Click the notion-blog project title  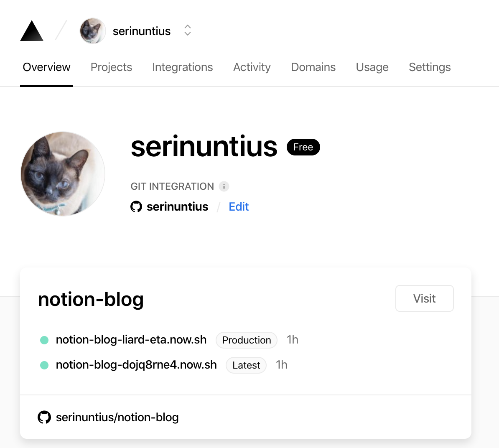(x=91, y=299)
